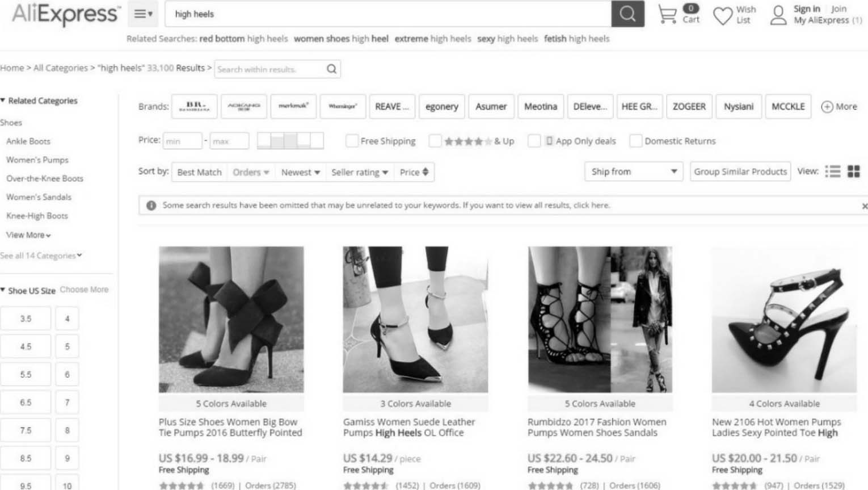868x490 pixels.
Task: Dismiss the omitted results notice
Action: (x=864, y=206)
